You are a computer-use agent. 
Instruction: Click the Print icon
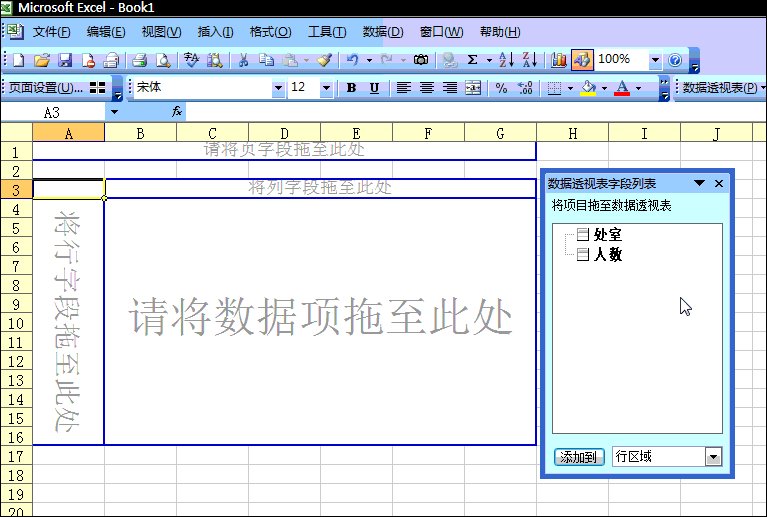point(112,60)
